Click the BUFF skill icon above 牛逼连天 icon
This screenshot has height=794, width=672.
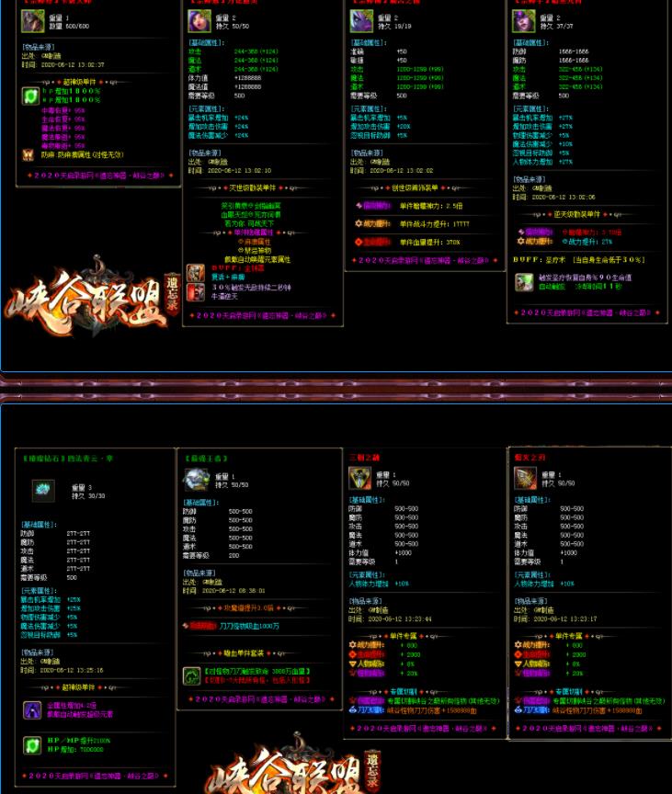tap(196, 273)
